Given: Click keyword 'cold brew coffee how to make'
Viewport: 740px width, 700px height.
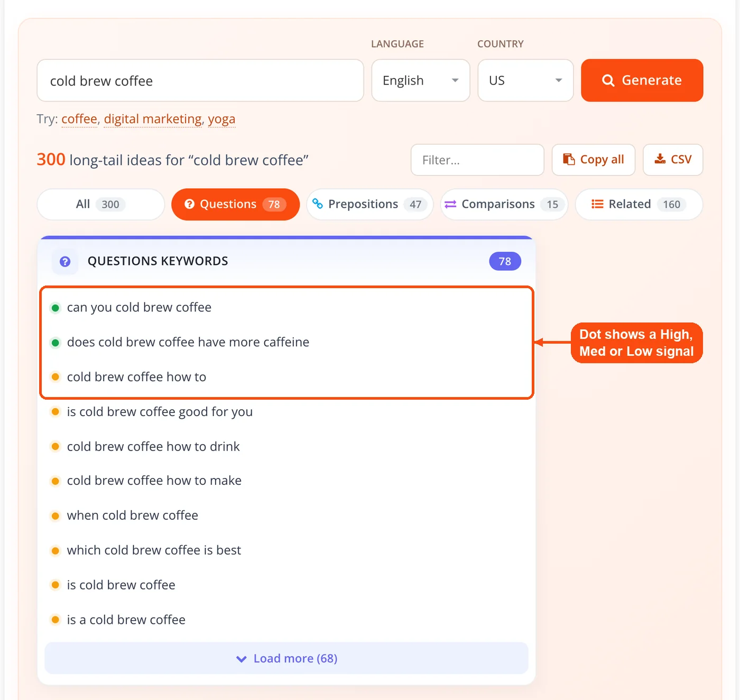Looking at the screenshot, I should coord(154,481).
